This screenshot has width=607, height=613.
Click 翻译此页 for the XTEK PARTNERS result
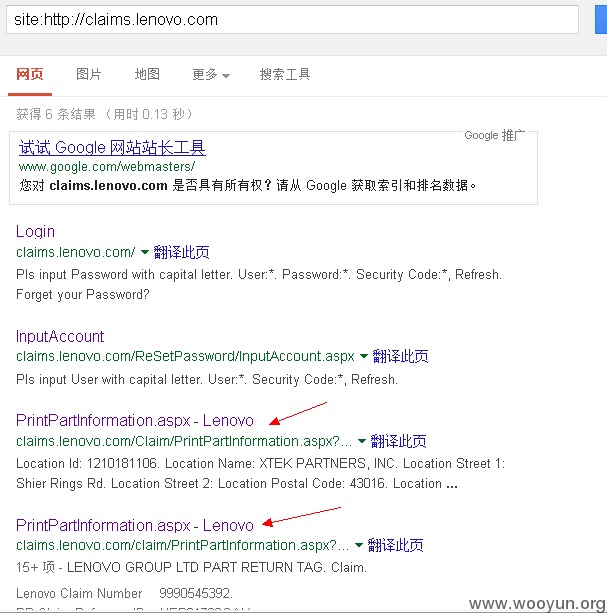pos(398,441)
